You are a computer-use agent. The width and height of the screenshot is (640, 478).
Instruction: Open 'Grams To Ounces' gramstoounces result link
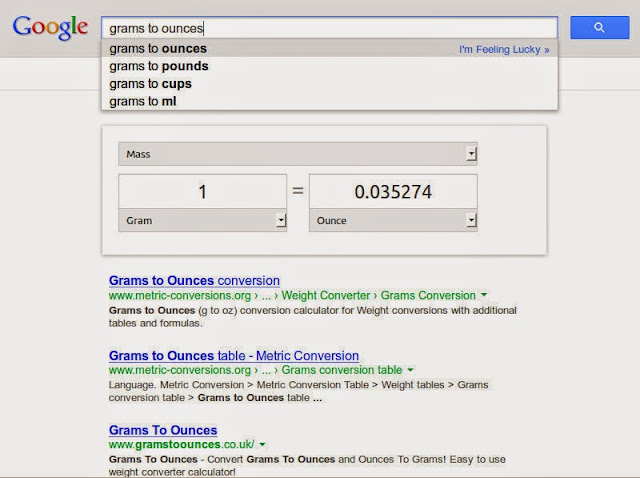(x=163, y=430)
